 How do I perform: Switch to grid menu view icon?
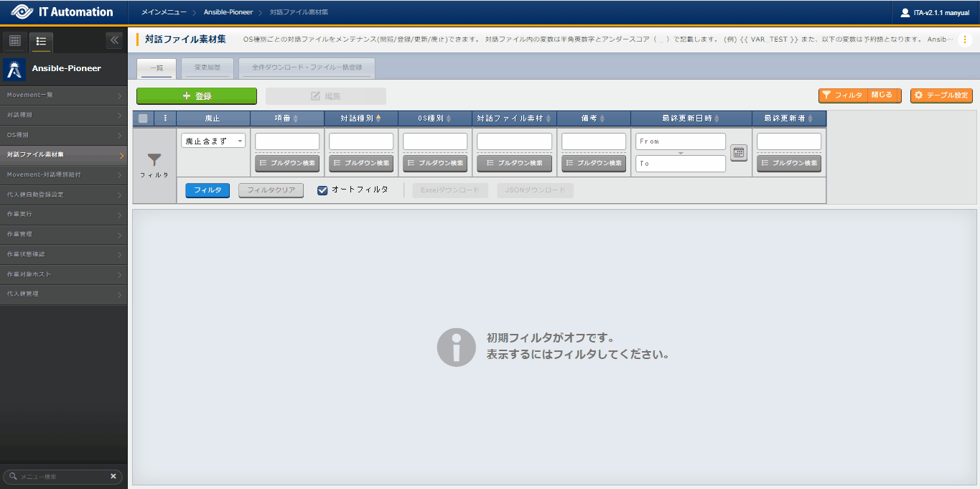pyautogui.click(x=15, y=41)
